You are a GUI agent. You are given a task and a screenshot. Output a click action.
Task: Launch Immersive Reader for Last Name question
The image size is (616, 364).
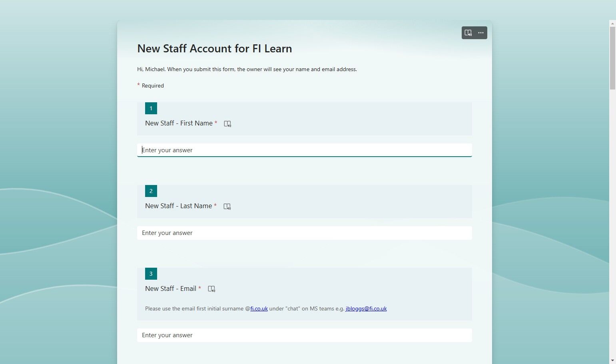(x=227, y=207)
